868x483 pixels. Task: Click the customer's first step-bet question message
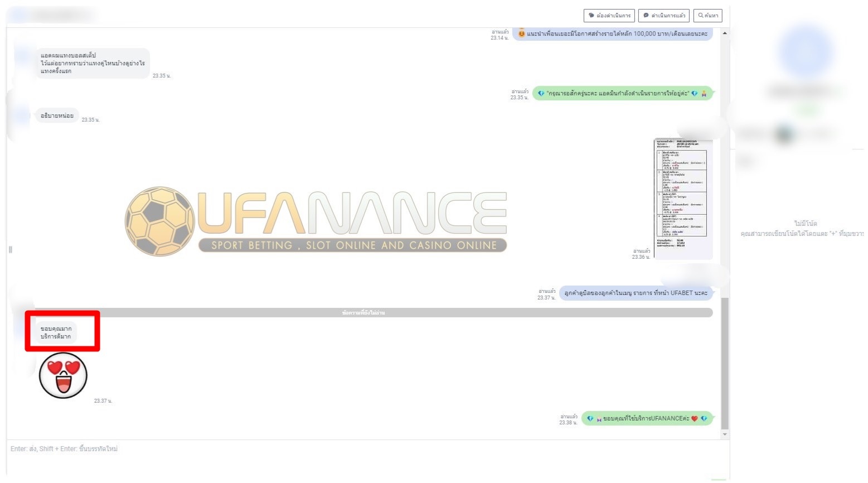[93, 63]
